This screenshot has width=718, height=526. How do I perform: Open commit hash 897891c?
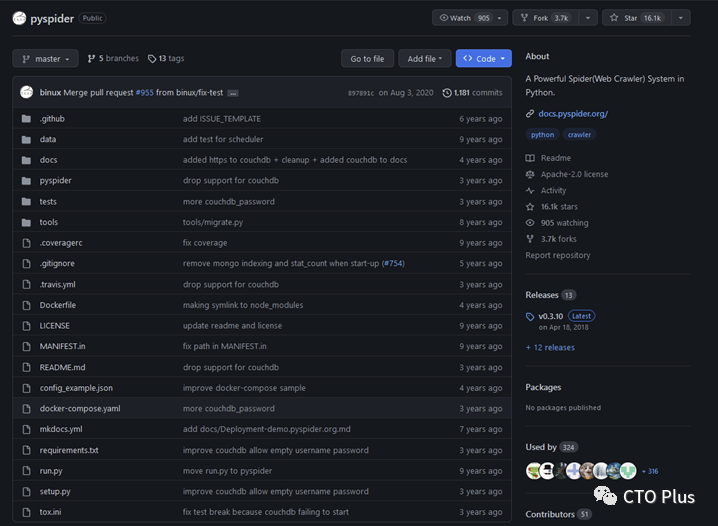[361, 93]
